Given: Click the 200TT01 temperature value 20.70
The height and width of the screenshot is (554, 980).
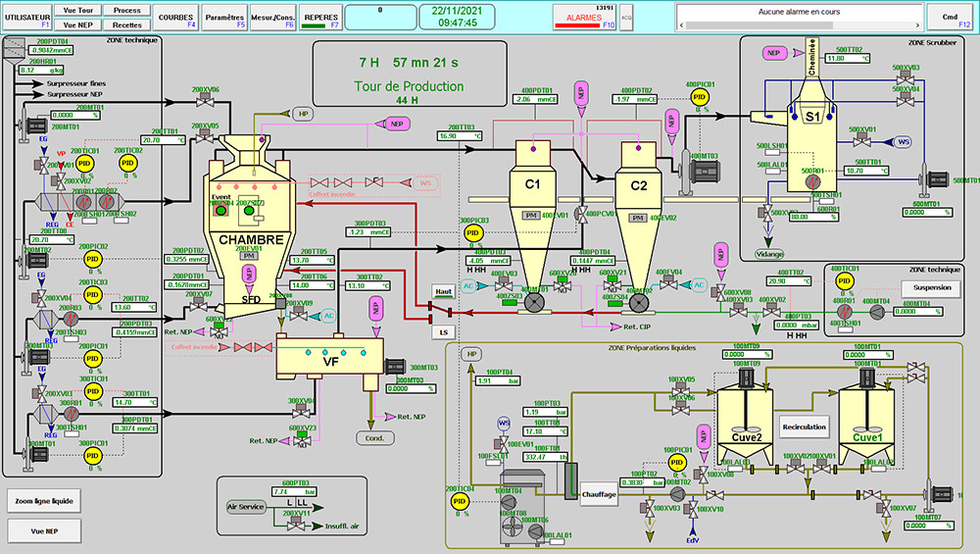Looking at the screenshot, I should 163,140.
